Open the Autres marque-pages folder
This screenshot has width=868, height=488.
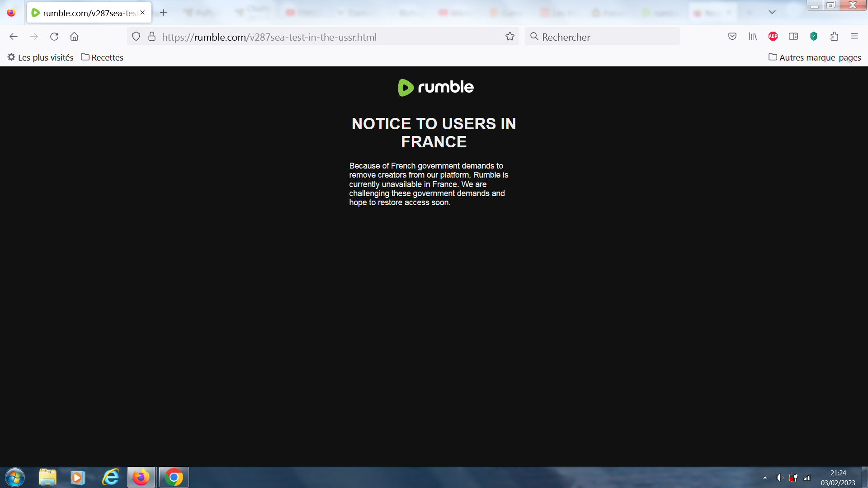point(815,57)
